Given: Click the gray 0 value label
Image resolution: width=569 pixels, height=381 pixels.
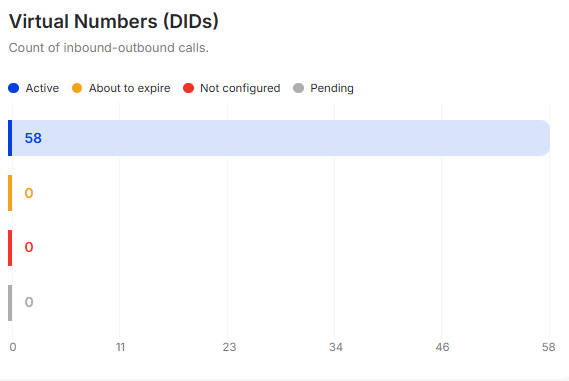Looking at the screenshot, I should 29,302.
